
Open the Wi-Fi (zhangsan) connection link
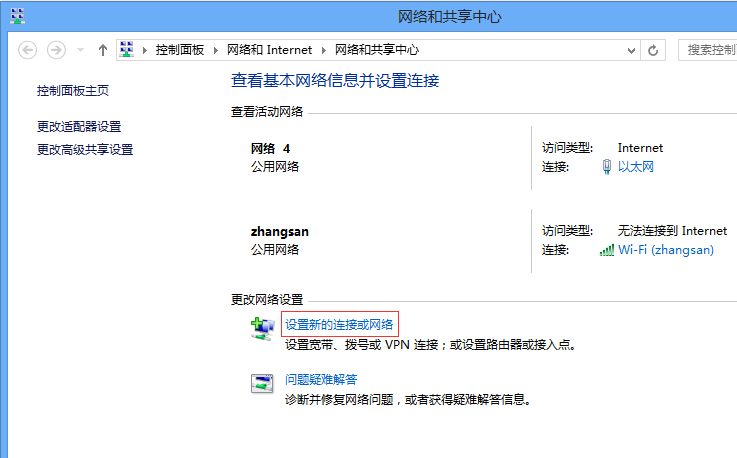pos(666,250)
